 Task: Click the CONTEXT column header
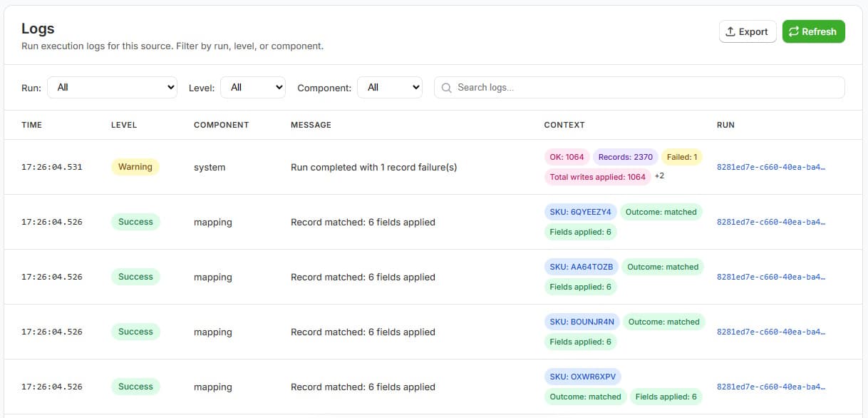point(564,125)
